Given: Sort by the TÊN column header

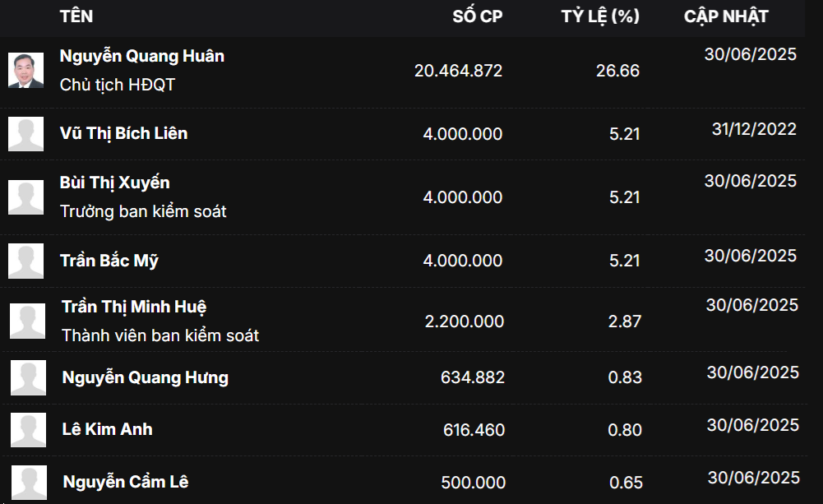Looking at the screenshot, I should (x=76, y=16).
